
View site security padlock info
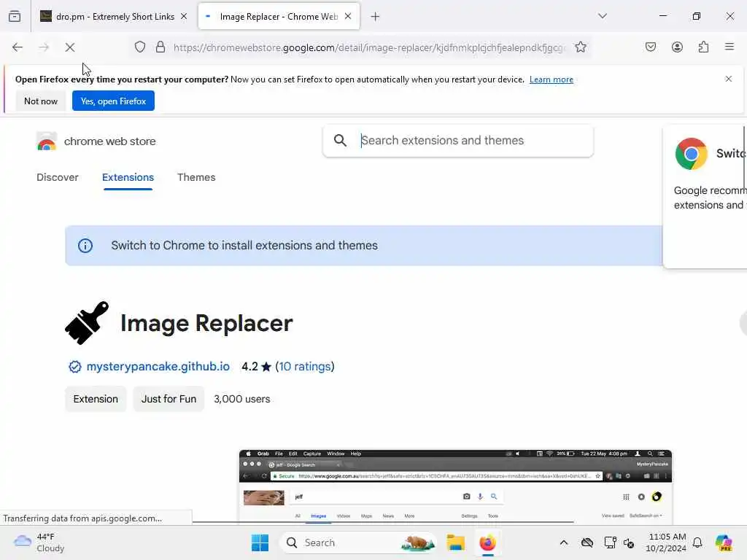tap(160, 47)
